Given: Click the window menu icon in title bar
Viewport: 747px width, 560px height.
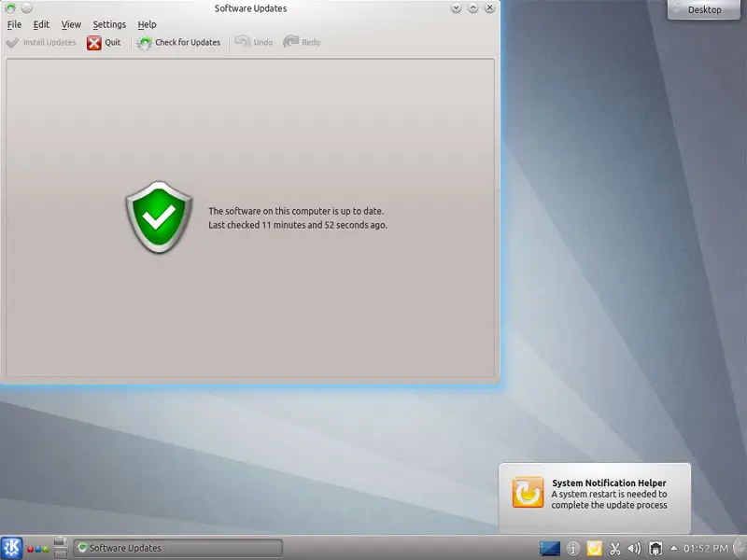Looking at the screenshot, I should click(10, 7).
